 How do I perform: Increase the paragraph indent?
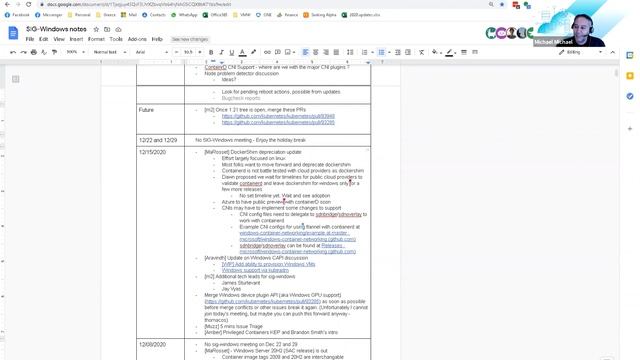[x=408, y=52]
